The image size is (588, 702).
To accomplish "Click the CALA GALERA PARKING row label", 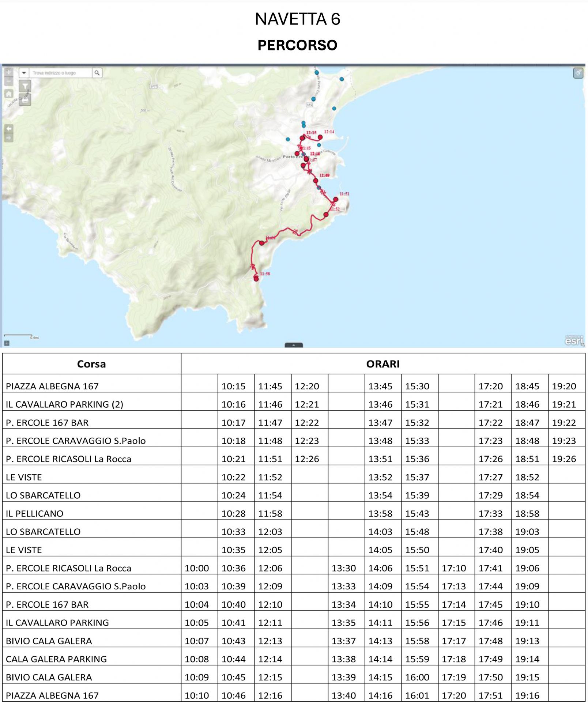I will click(56, 659).
